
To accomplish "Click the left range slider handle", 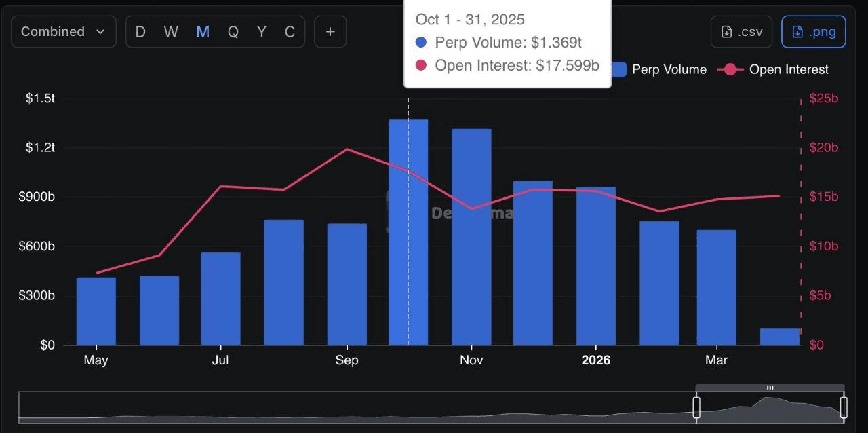I will click(696, 407).
